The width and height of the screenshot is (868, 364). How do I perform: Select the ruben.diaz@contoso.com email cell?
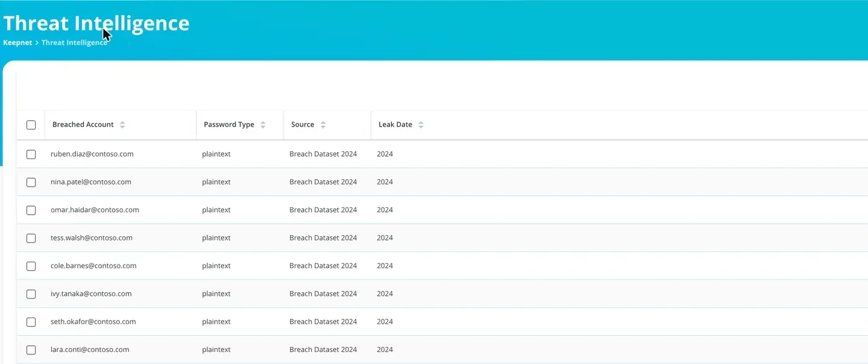(92, 154)
